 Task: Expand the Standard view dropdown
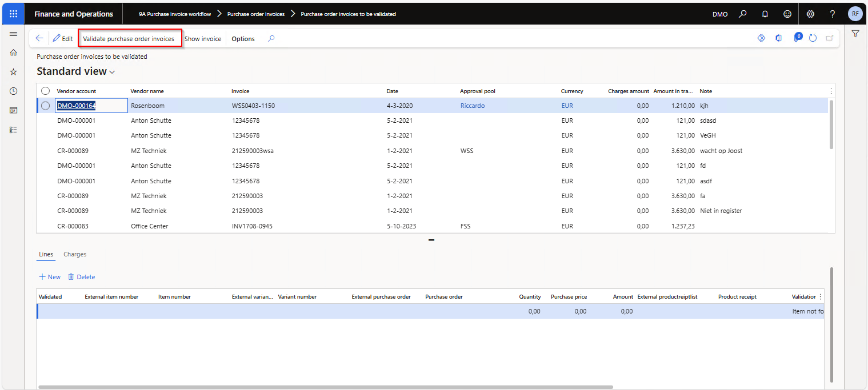click(112, 72)
